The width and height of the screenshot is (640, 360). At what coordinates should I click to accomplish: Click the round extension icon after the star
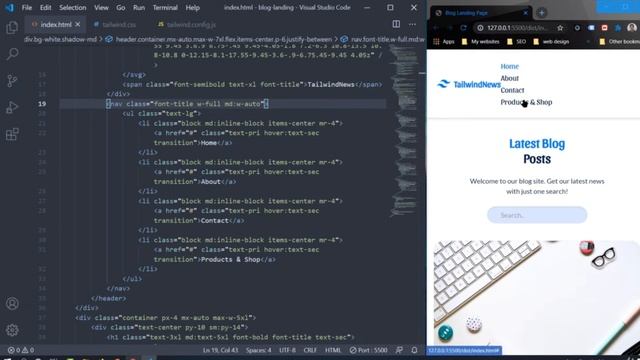pos(577,28)
